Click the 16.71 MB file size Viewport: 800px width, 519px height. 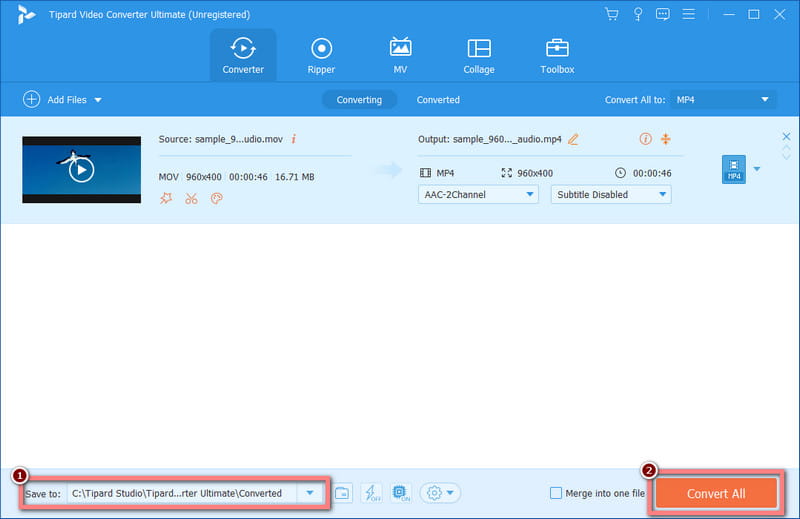[x=294, y=177]
